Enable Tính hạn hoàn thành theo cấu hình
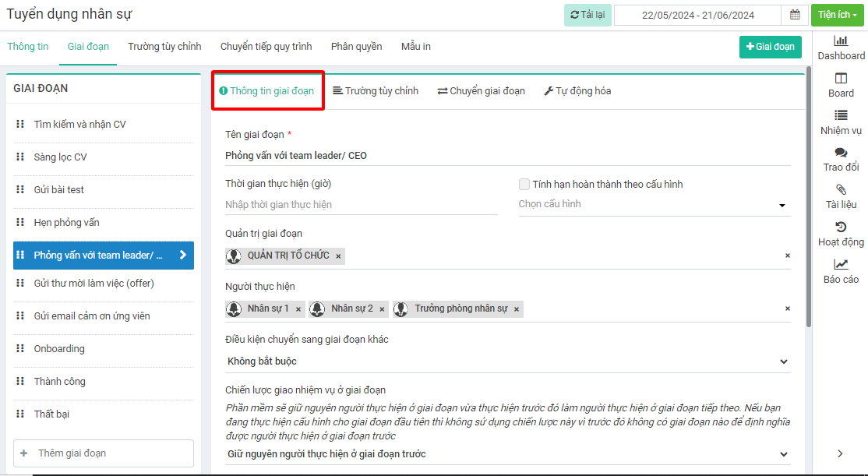The width and height of the screenshot is (868, 476). 524,185
